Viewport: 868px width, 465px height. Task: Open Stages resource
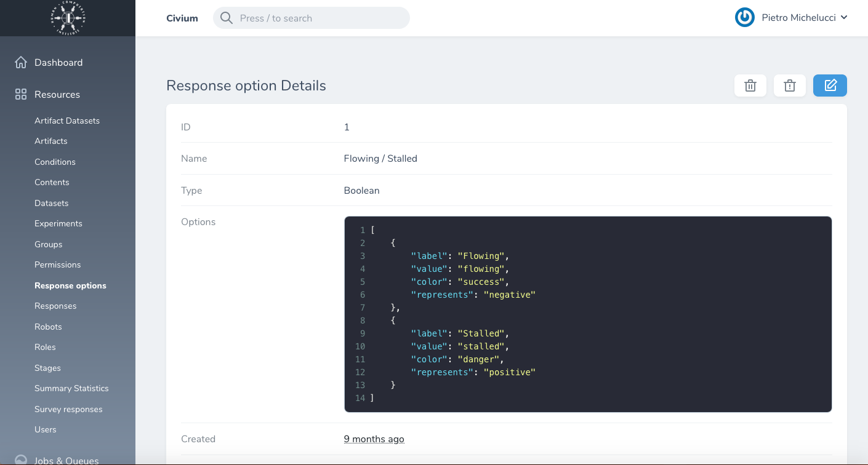coord(47,368)
